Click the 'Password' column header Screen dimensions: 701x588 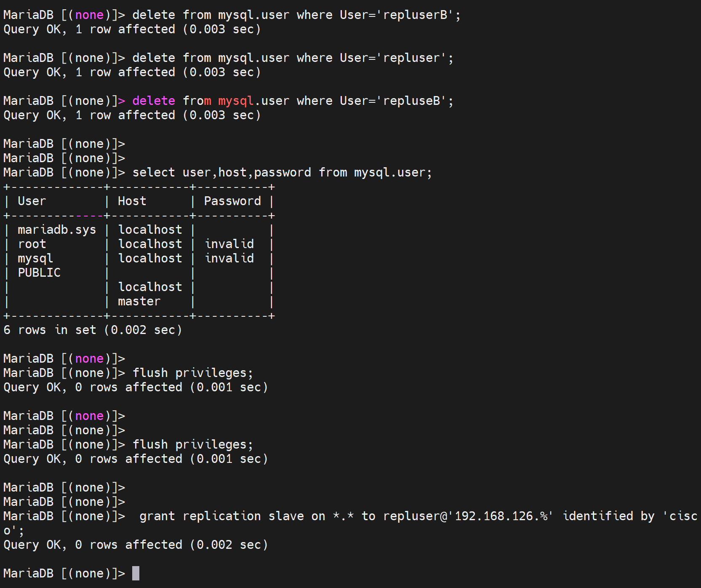(x=232, y=201)
